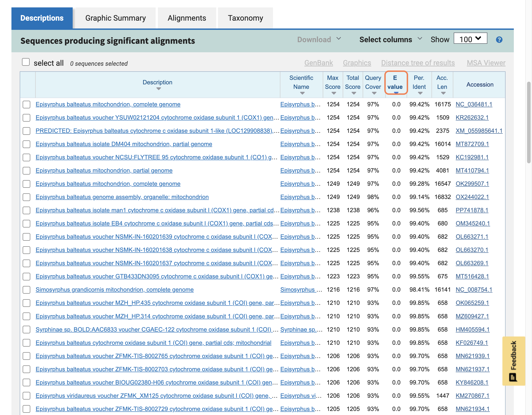The image size is (532, 415).
Task: Check the select all checkbox
Action: 26,62
